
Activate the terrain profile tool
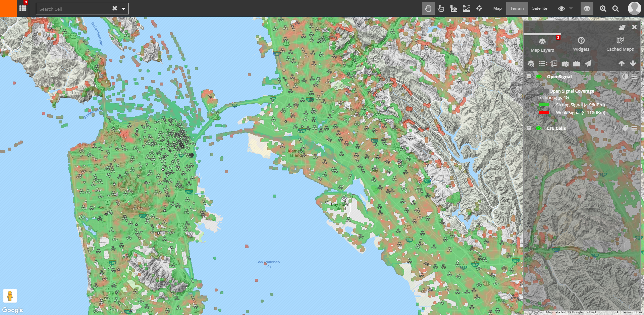tap(467, 8)
